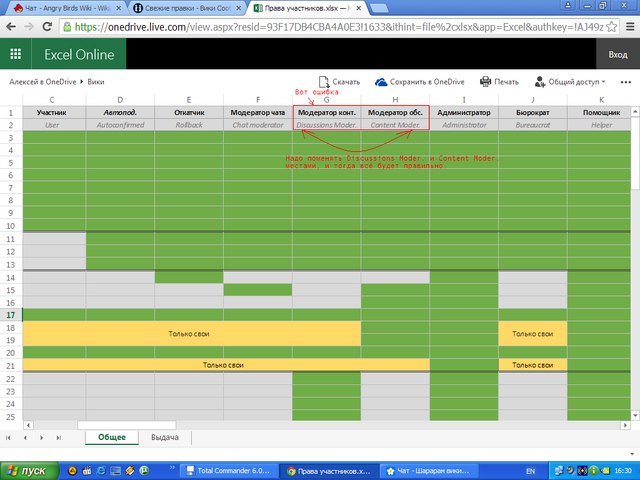The image size is (640, 480).
Task: Select the Автопод. header cell
Action: click(120, 113)
